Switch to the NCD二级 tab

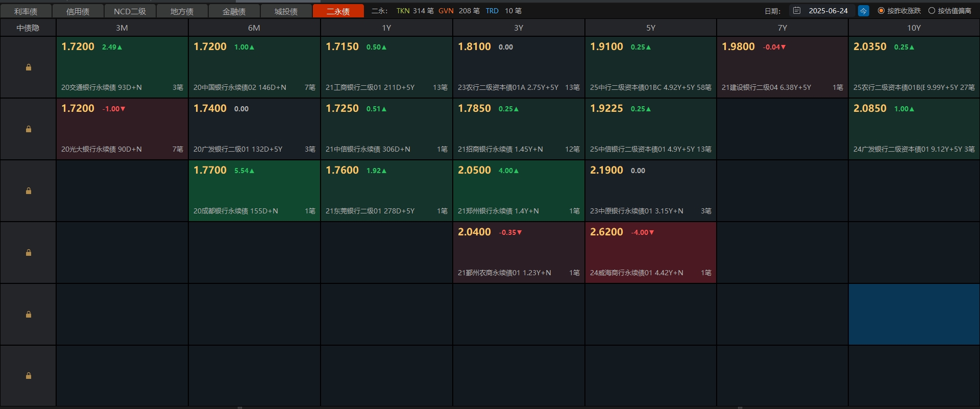(130, 11)
